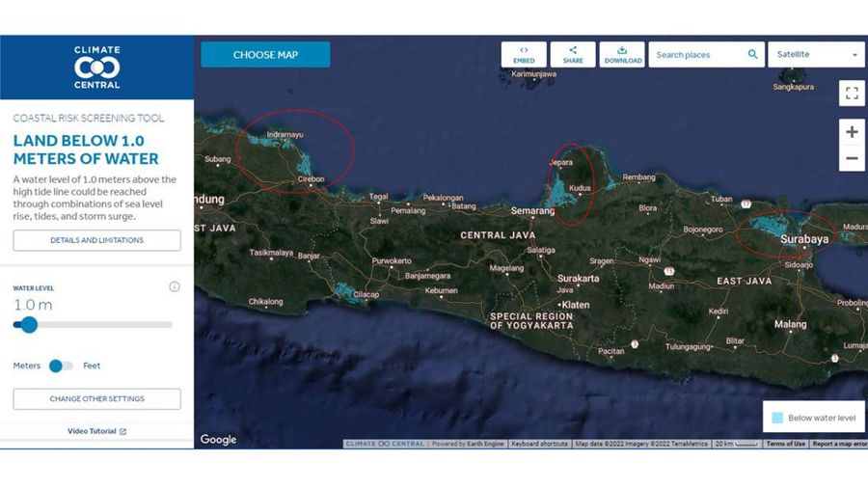This screenshot has width=868, height=488.
Task: Open the water level info icon
Action: 175,286
